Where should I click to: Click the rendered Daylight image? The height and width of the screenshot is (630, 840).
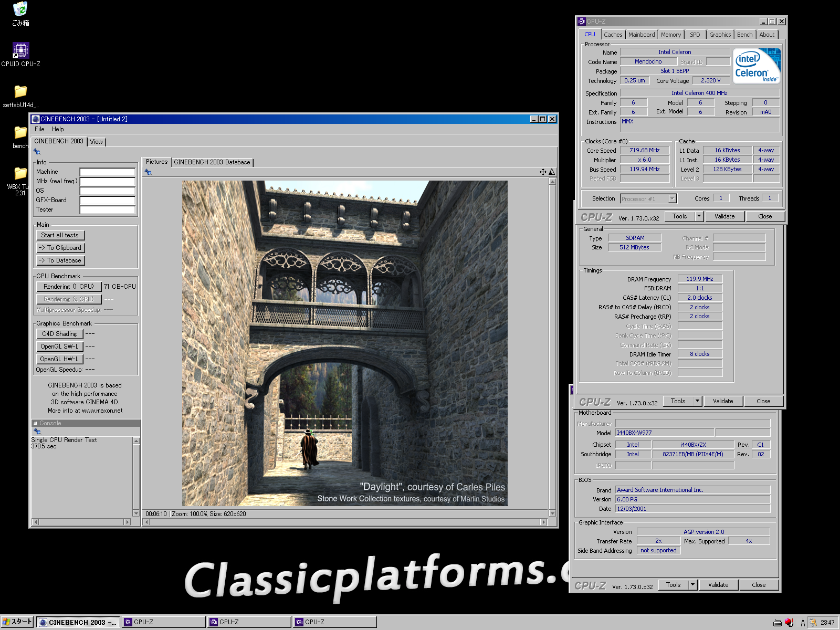coord(344,343)
